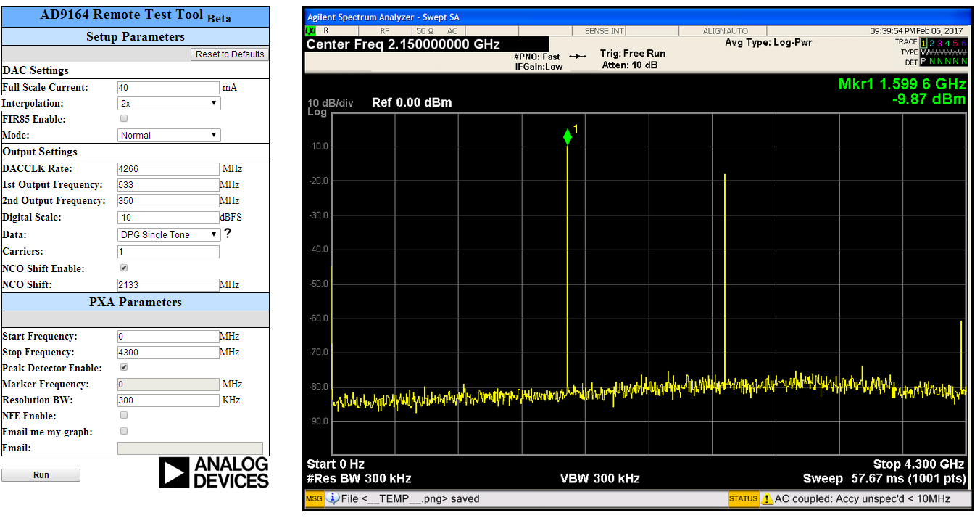Click the Carriers input field
Screen dimensions: 980x518
(x=168, y=252)
